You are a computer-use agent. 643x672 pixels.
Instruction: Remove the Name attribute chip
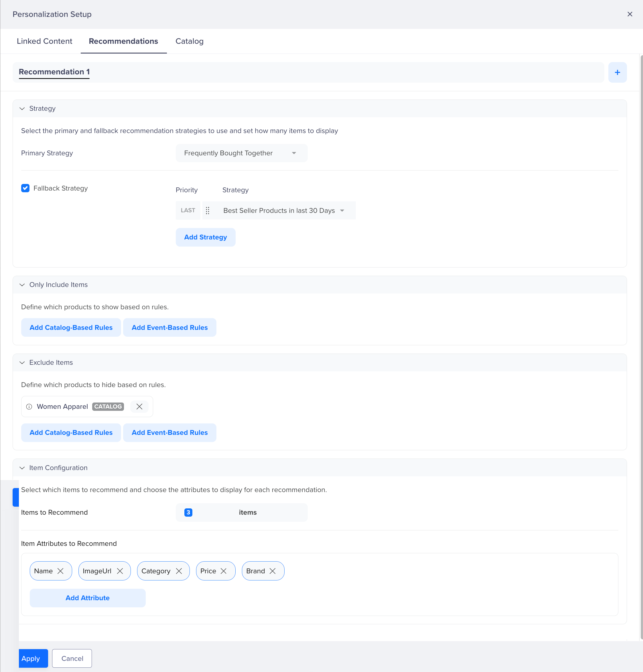(x=60, y=571)
